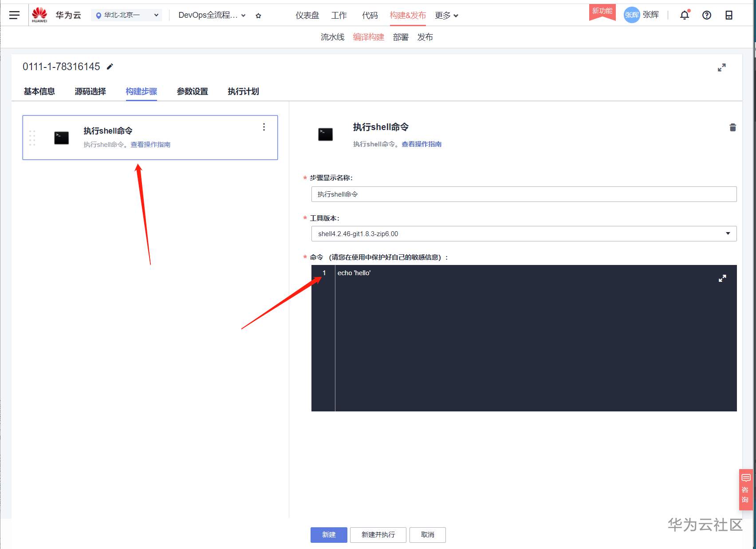Image resolution: width=756 pixels, height=549 pixels.
Task: Open notifications bell
Action: [x=685, y=15]
